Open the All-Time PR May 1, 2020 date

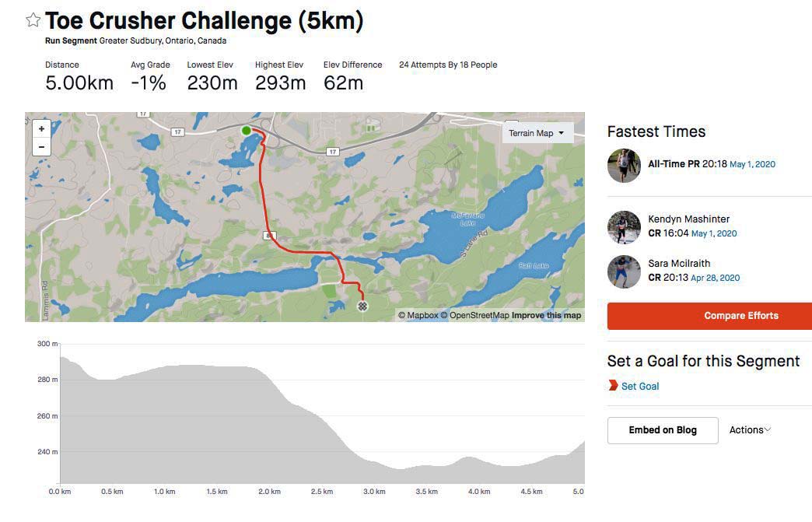(x=752, y=164)
